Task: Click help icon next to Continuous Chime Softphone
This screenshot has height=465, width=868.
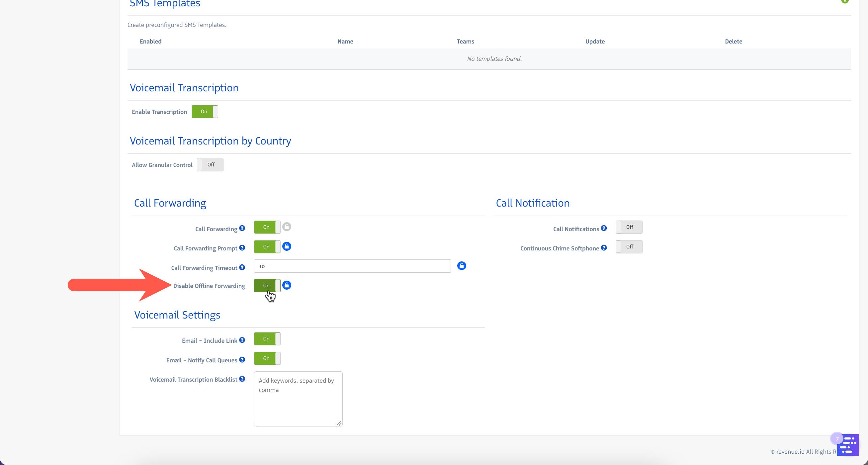Action: pos(603,248)
